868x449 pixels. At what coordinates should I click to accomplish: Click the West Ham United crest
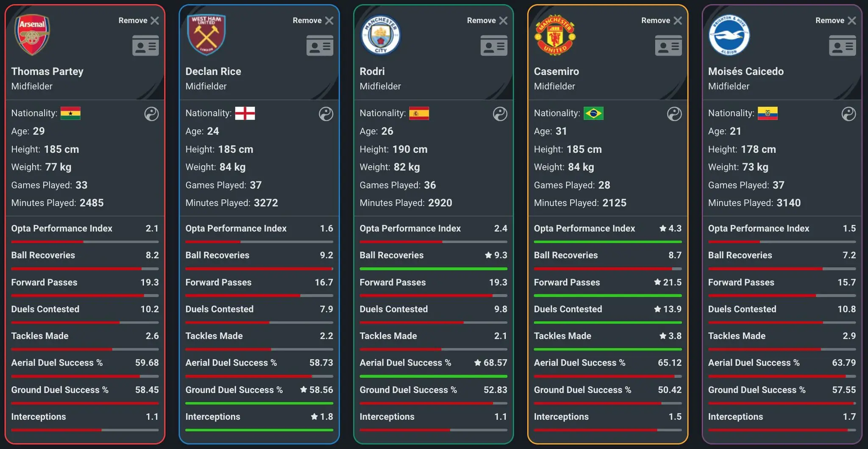206,35
